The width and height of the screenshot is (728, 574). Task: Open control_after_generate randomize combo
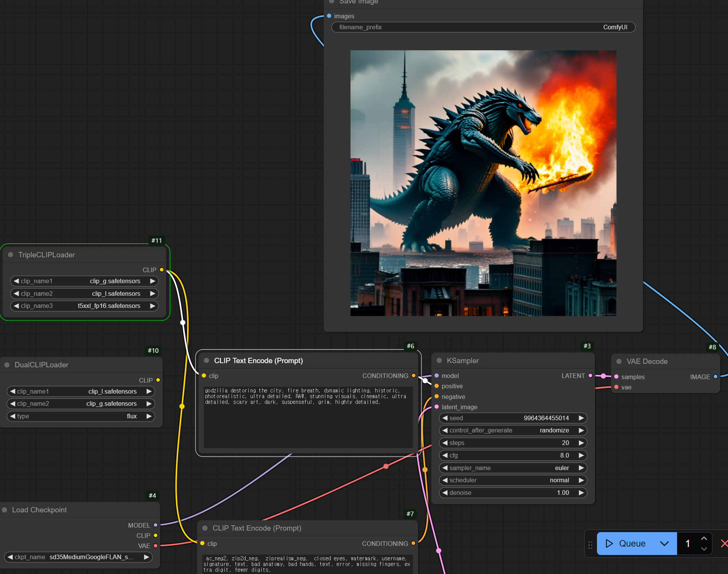[x=513, y=430]
